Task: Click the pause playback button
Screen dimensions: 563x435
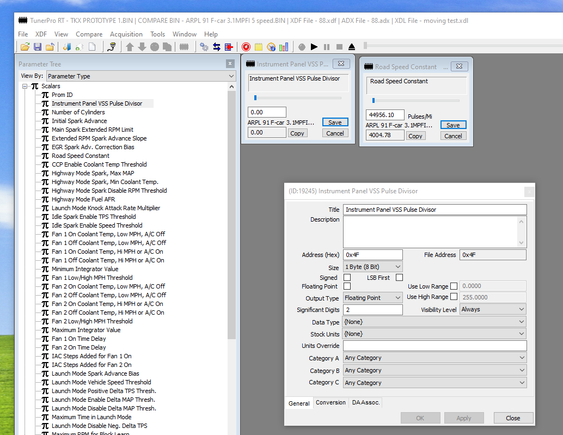Action: tap(327, 47)
